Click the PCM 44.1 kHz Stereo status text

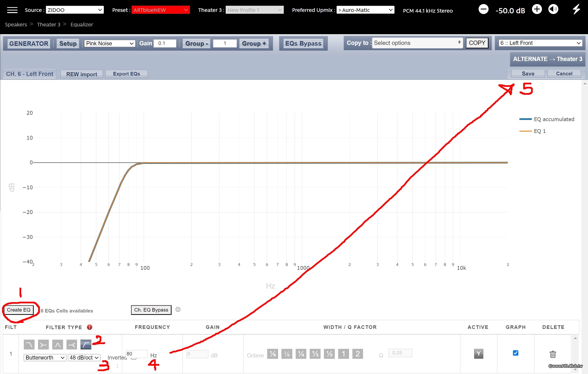click(x=428, y=11)
